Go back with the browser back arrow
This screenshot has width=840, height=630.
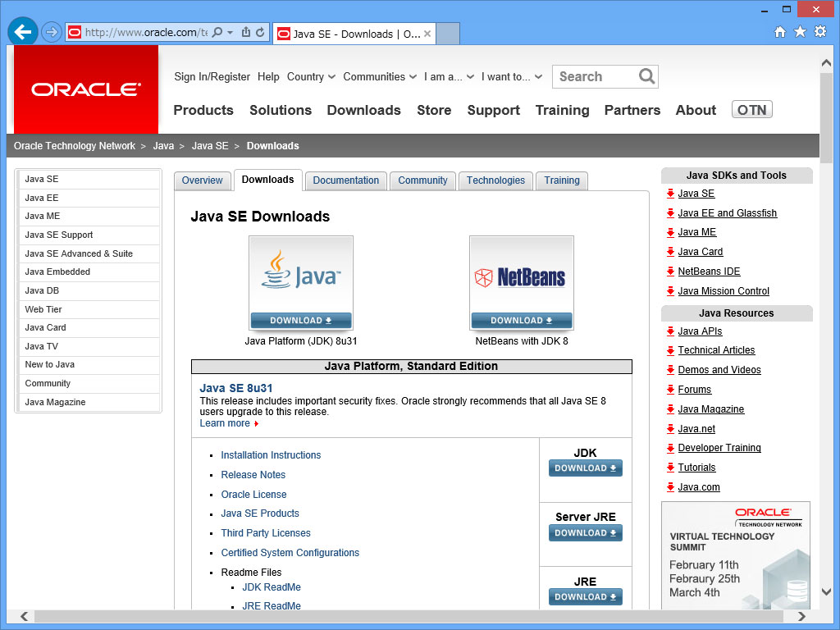22,32
